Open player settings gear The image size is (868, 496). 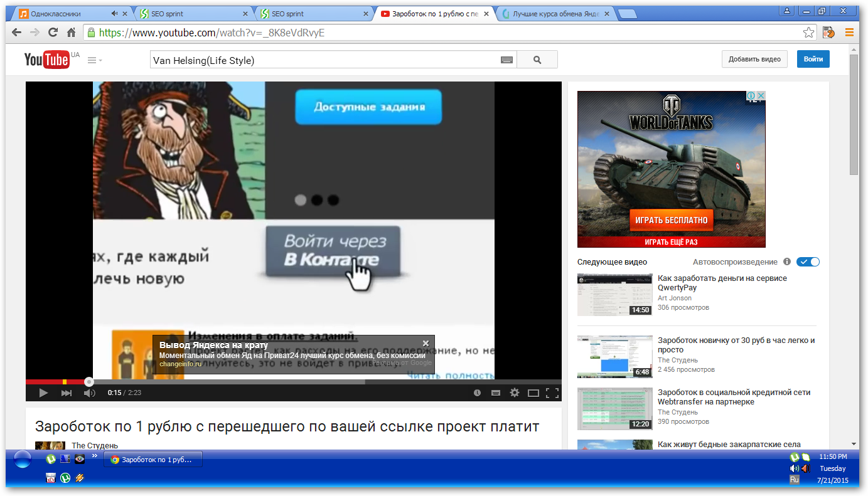click(515, 393)
